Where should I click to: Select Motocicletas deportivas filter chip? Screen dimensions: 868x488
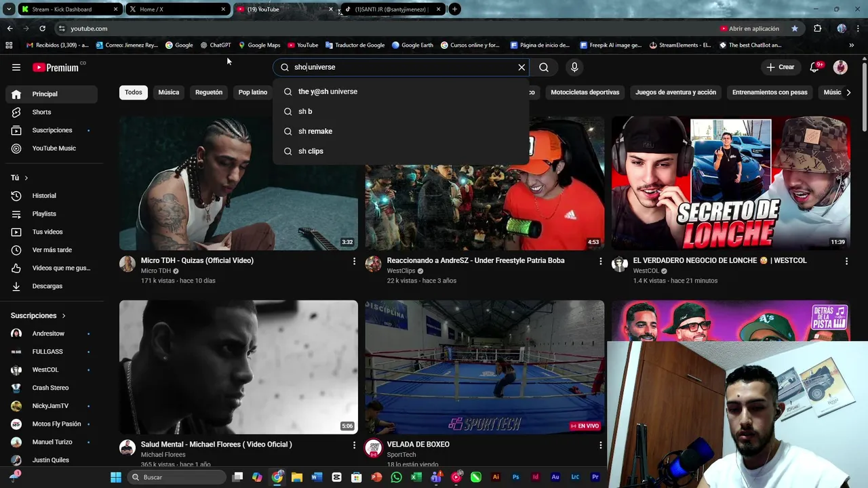(x=585, y=92)
